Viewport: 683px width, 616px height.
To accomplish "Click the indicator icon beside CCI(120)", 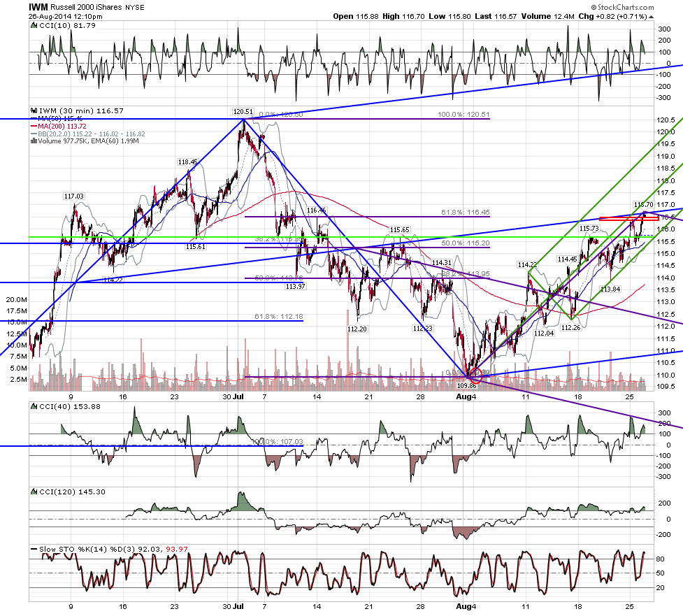I will [34, 492].
